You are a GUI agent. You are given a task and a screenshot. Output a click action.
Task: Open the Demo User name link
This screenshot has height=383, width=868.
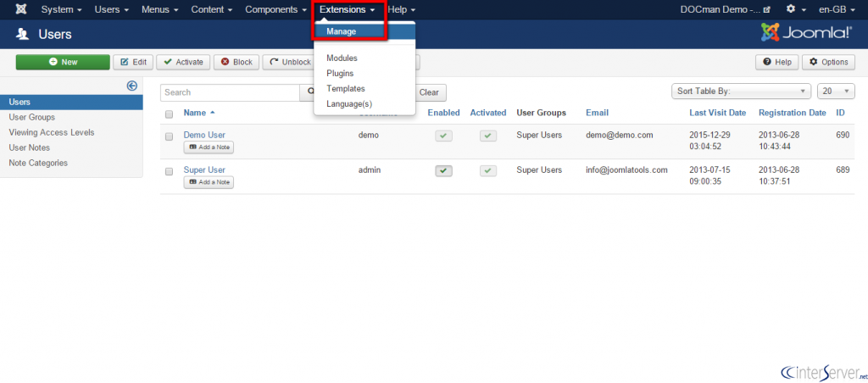click(x=204, y=135)
